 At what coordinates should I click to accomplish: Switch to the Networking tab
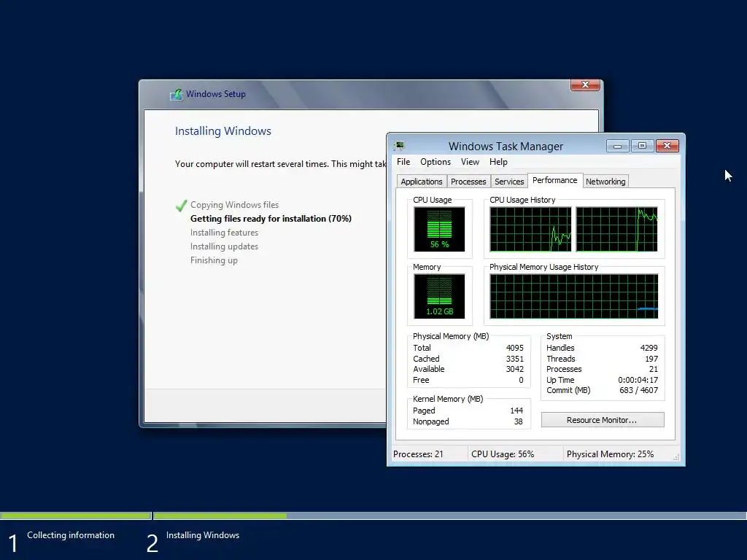pyautogui.click(x=605, y=182)
